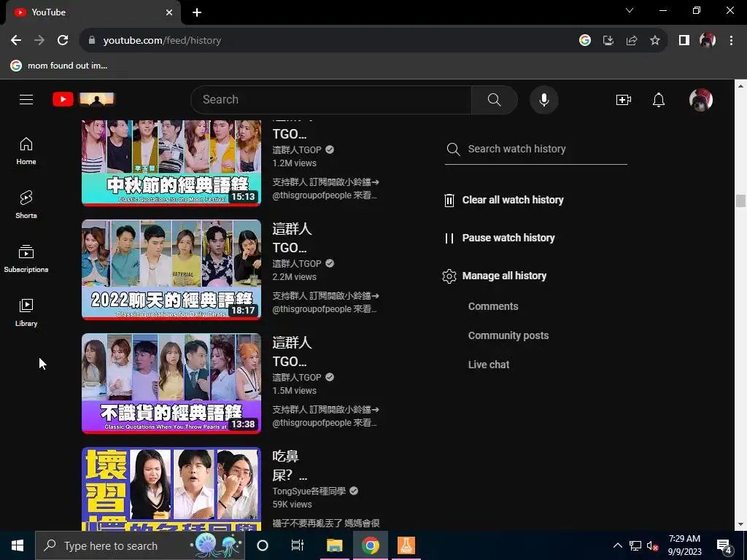The height and width of the screenshot is (560, 747).
Task: Open 這群人TGOP channel on the 1.2M views video
Action: 297,149
